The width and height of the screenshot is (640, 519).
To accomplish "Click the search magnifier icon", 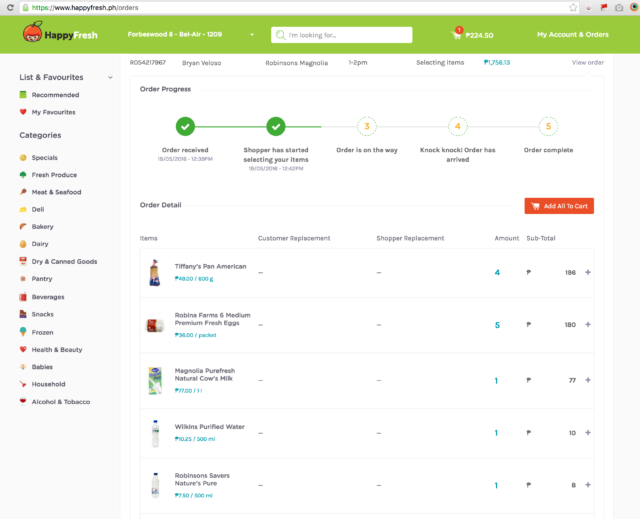I will click(x=280, y=35).
